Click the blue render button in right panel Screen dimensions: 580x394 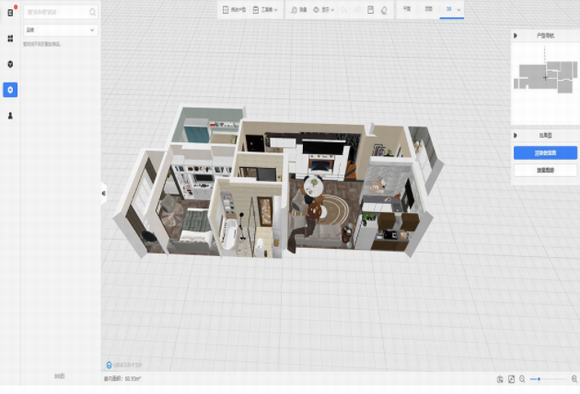545,153
